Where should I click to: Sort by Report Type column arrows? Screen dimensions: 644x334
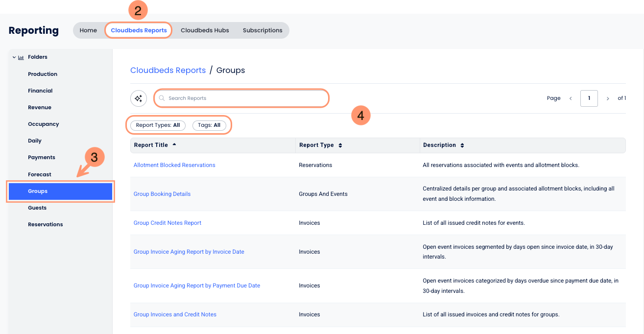pyautogui.click(x=340, y=145)
